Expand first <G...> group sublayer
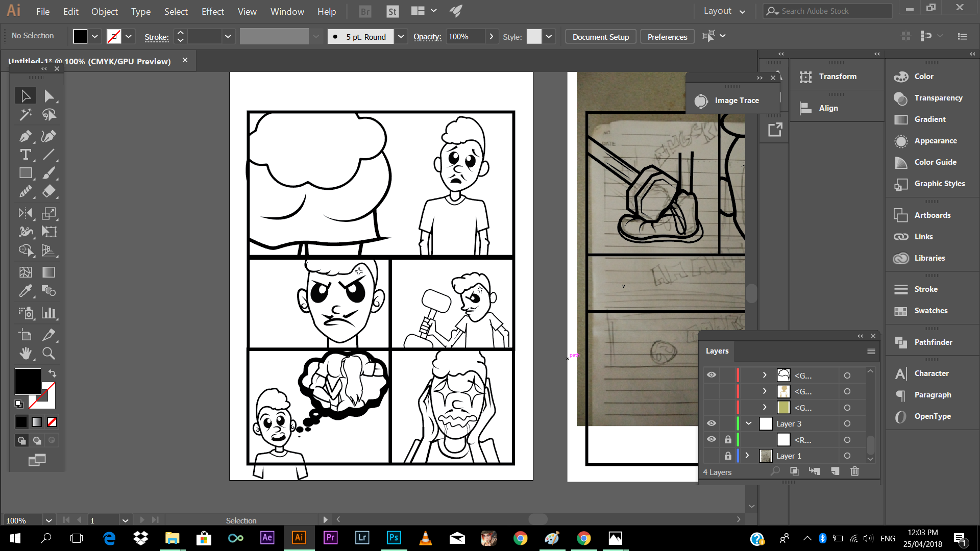 coord(765,375)
